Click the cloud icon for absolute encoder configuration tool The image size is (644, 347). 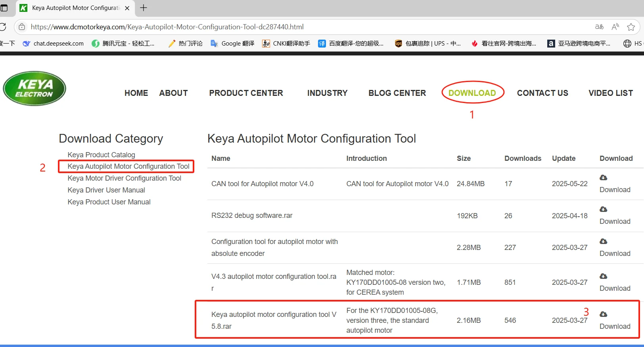[604, 241]
